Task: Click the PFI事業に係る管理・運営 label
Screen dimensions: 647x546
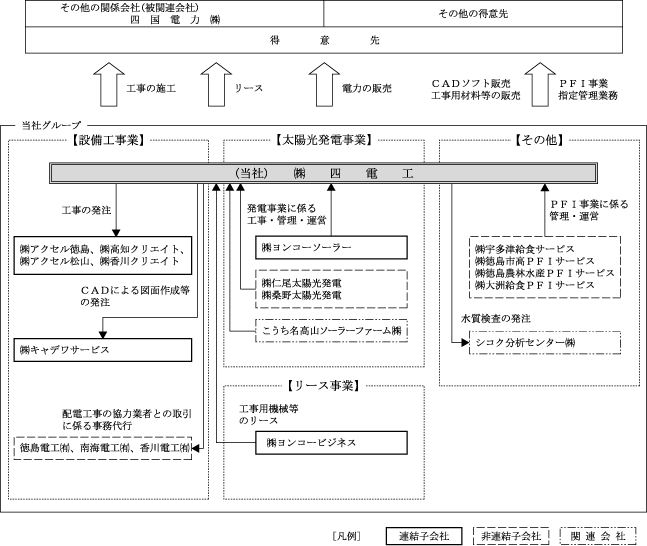Action: tap(588, 210)
